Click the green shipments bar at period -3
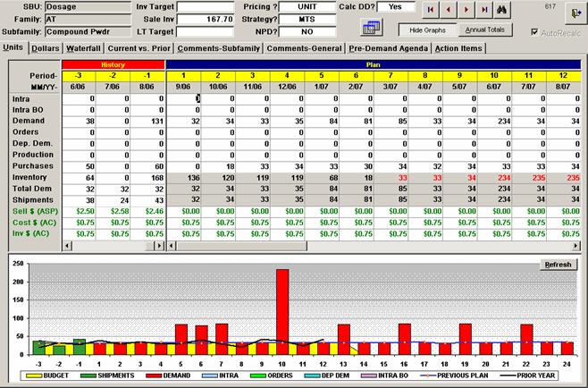The image size is (588, 388). 38,348
